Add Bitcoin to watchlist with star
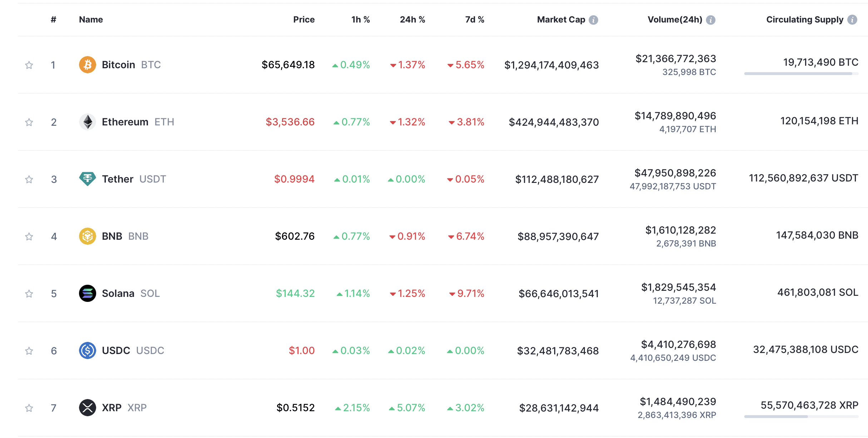868x438 pixels. coord(29,65)
